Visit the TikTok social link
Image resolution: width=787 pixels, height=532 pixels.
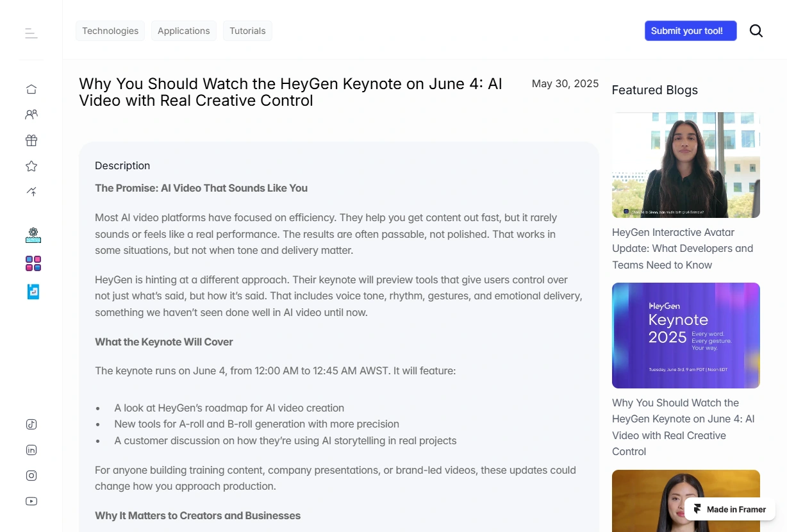[31, 424]
